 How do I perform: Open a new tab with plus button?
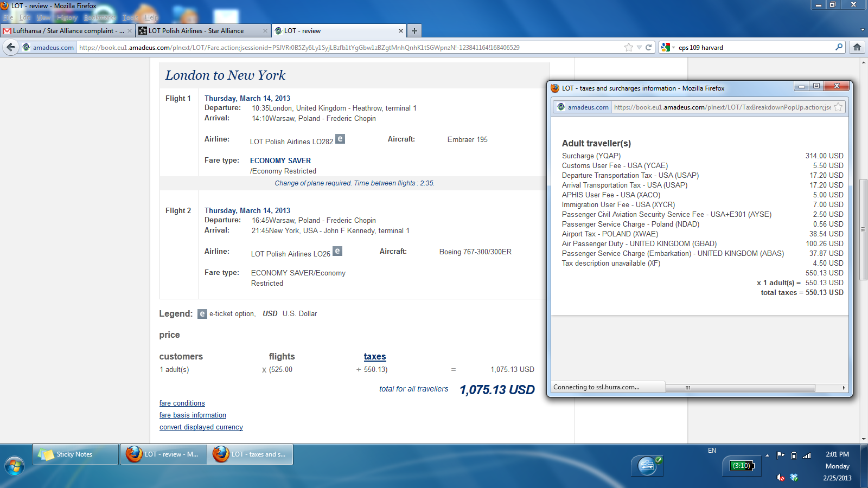[414, 31]
